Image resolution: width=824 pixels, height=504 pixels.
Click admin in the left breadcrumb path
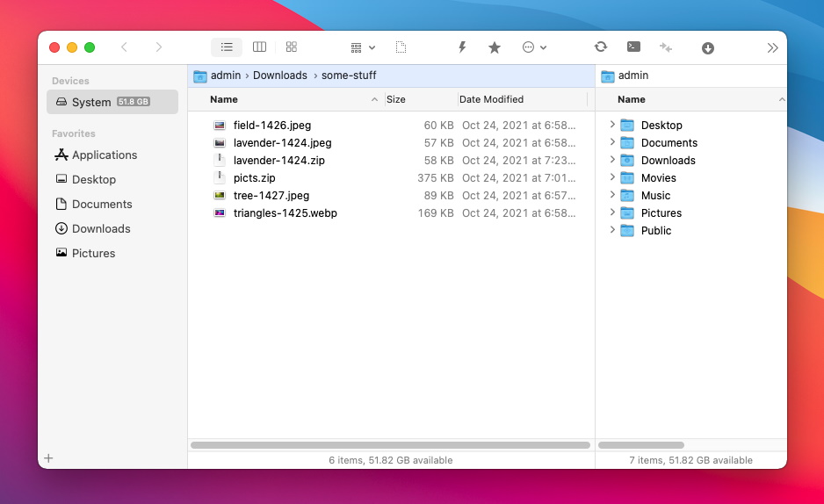226,76
